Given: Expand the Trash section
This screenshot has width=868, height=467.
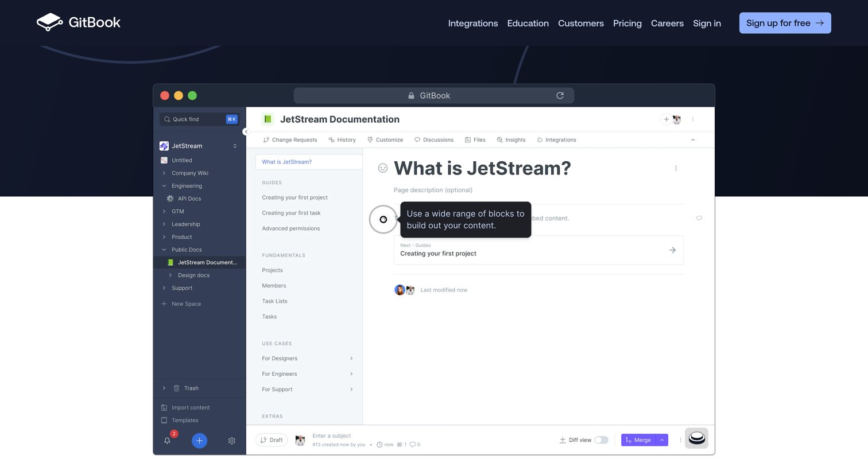Looking at the screenshot, I should click(164, 388).
